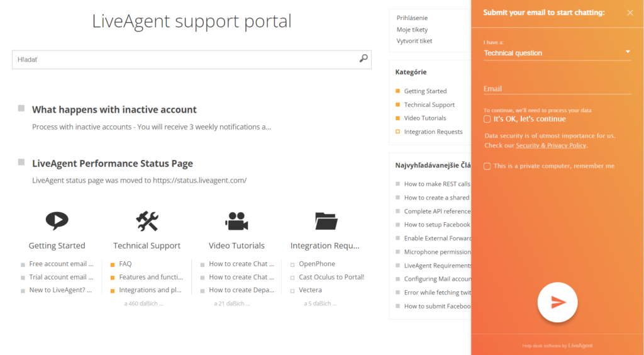644x355 pixels.
Task: Click the Email input field
Action: (557, 89)
